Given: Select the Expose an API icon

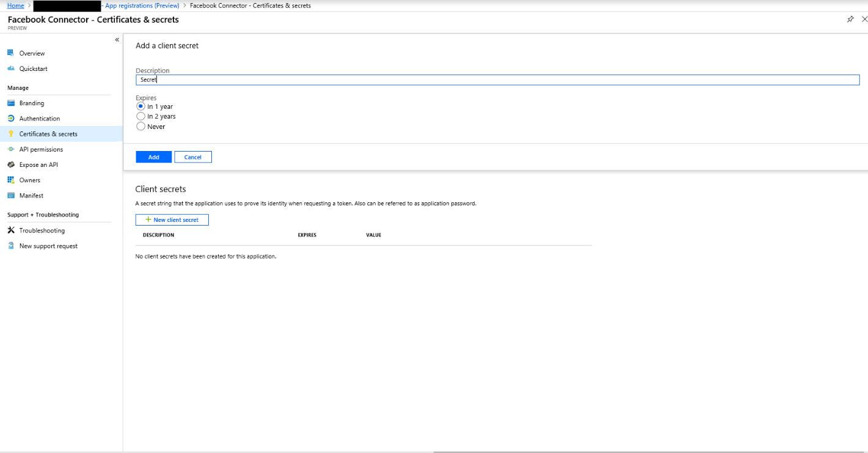Looking at the screenshot, I should [11, 164].
